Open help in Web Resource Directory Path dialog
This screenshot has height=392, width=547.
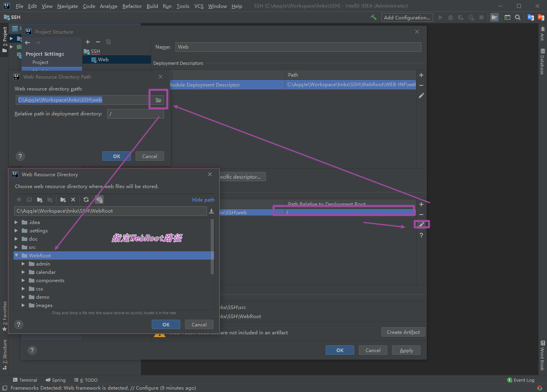(20, 156)
